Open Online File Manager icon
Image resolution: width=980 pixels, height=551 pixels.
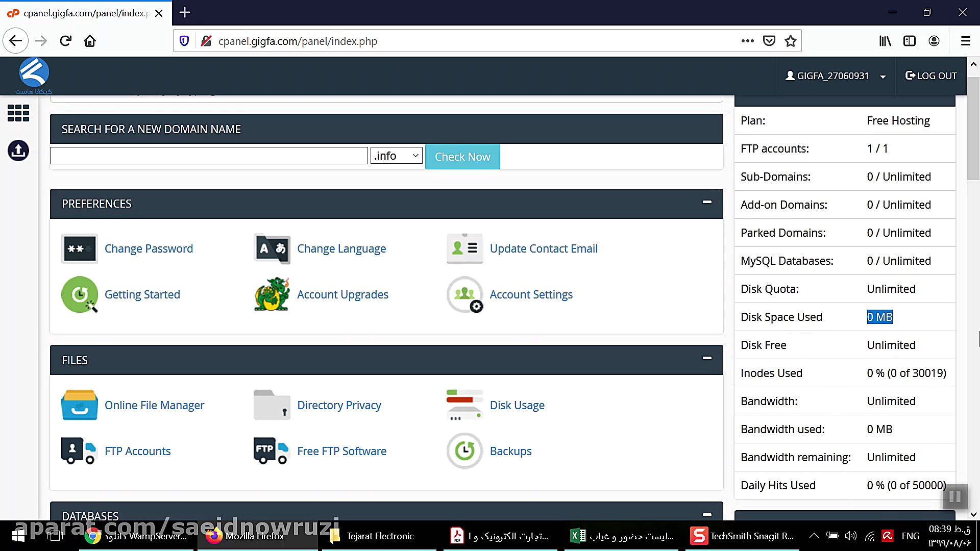79,405
